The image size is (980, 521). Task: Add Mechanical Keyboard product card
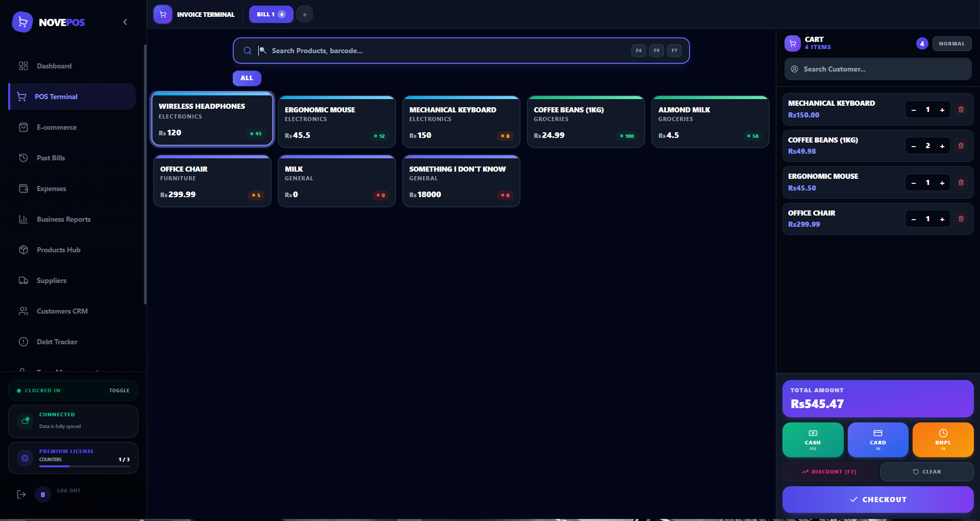[x=461, y=122]
